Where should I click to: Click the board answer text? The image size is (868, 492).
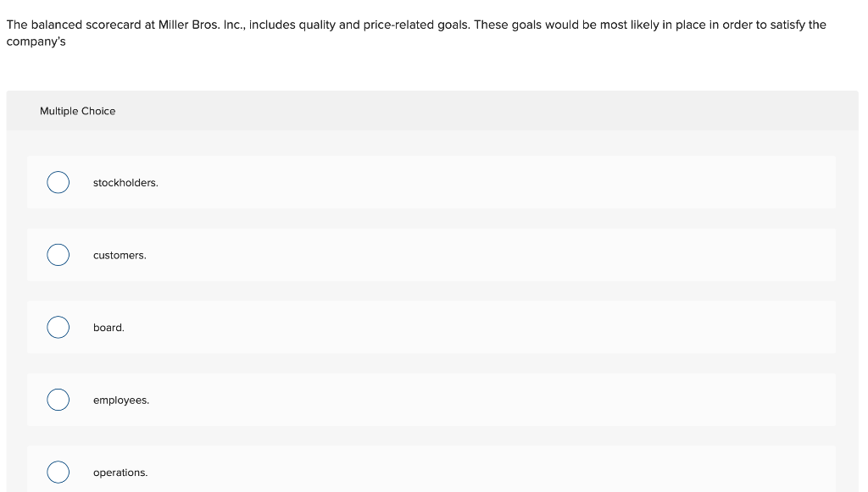tap(108, 327)
